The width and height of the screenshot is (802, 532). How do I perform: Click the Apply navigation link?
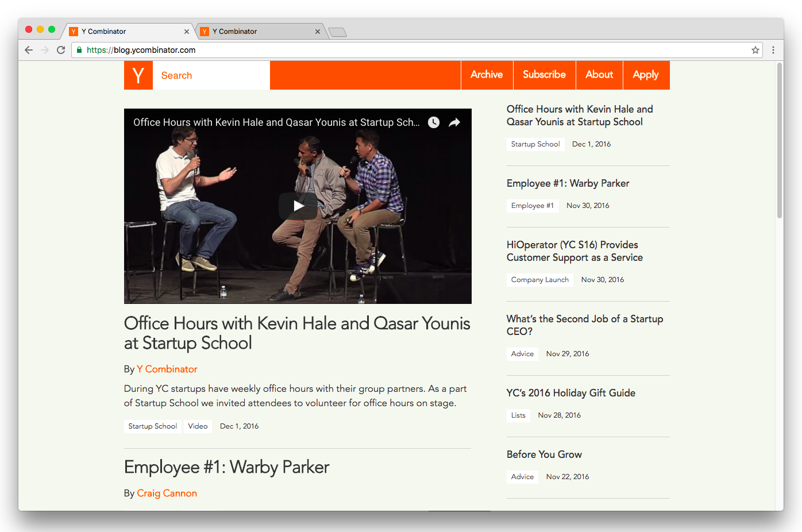tap(646, 75)
